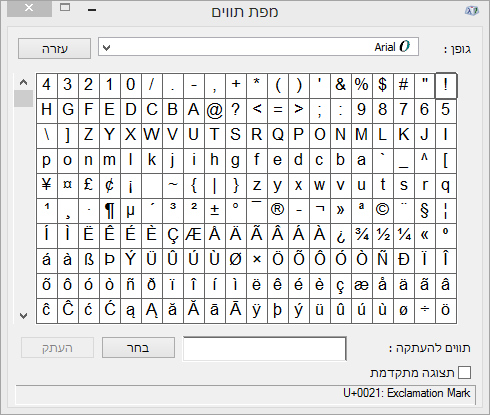Select the superscript ³ character

[x=173, y=211]
